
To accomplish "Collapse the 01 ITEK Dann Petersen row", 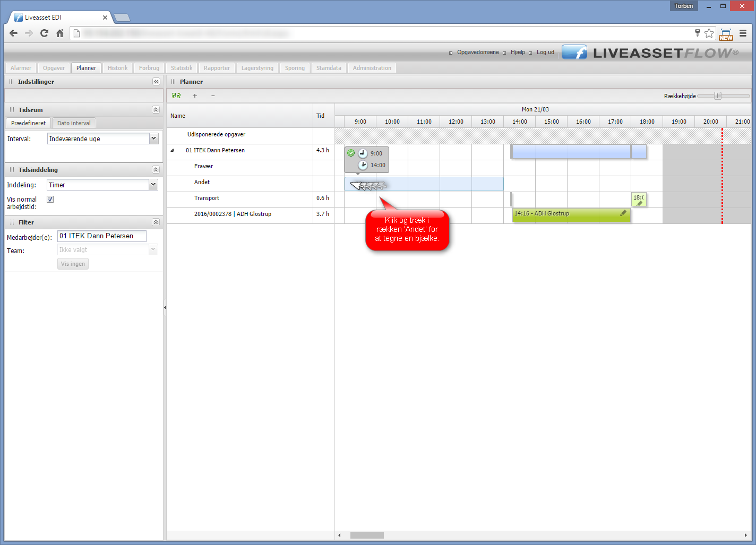I will pos(172,151).
